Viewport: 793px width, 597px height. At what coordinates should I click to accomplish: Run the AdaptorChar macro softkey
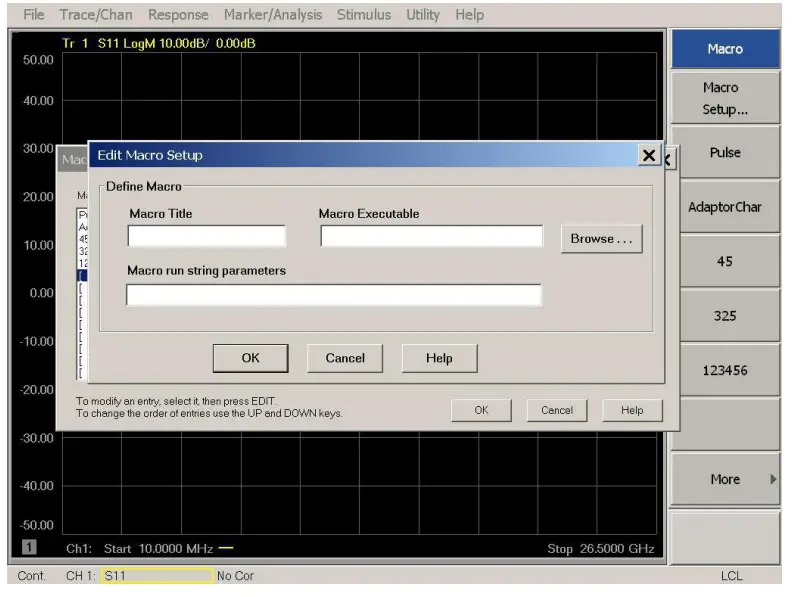(x=725, y=207)
